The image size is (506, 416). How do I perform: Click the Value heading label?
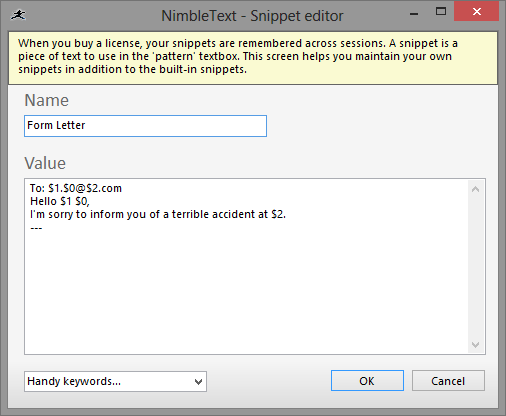(x=45, y=163)
